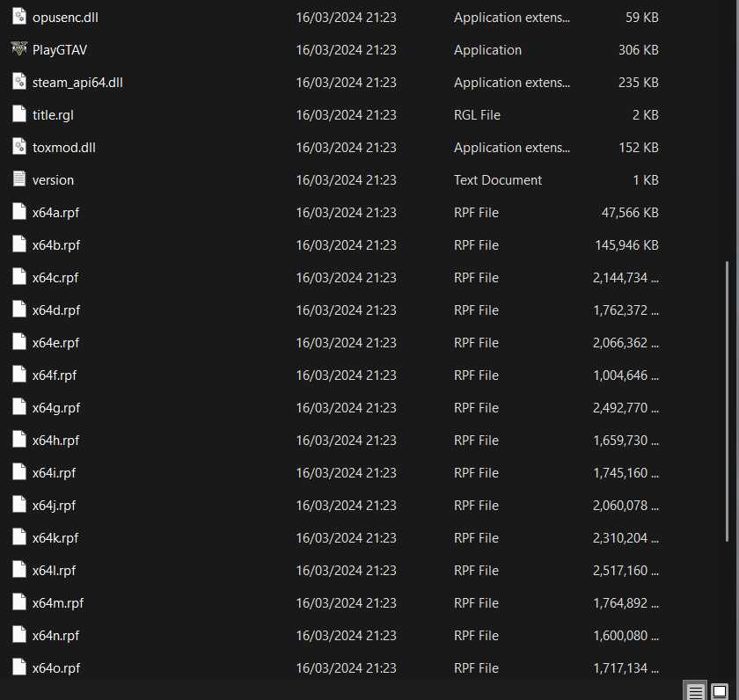Screen dimensions: 739x700
Task: Click the toxmod.dll file icon
Action: pos(18,146)
